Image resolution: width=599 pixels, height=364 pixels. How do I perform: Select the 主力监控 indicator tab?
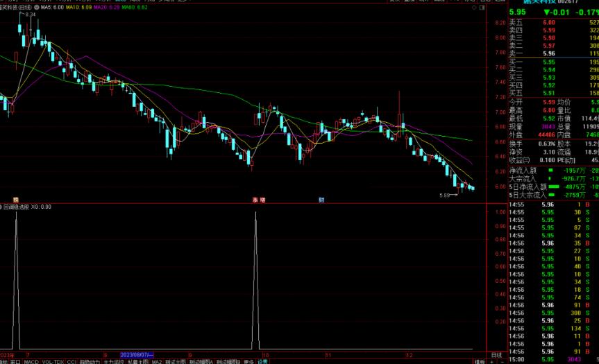coord(114,361)
